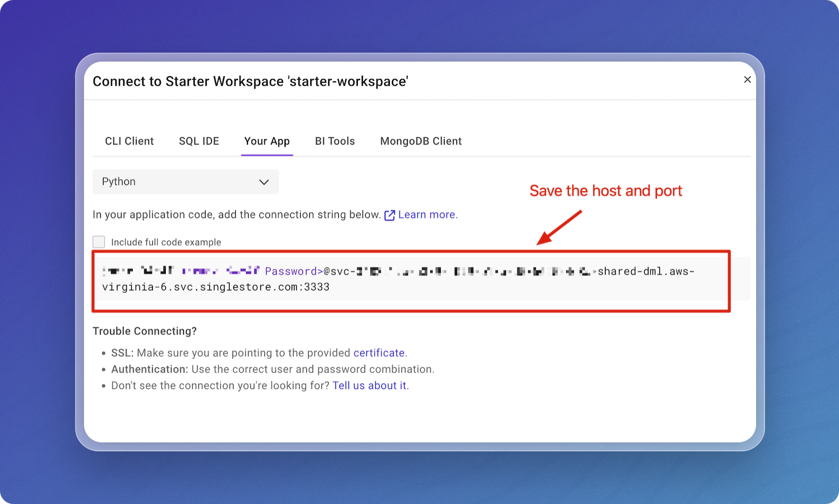This screenshot has height=504, width=839.
Task: Enable Include full code example checkbox
Action: point(99,242)
